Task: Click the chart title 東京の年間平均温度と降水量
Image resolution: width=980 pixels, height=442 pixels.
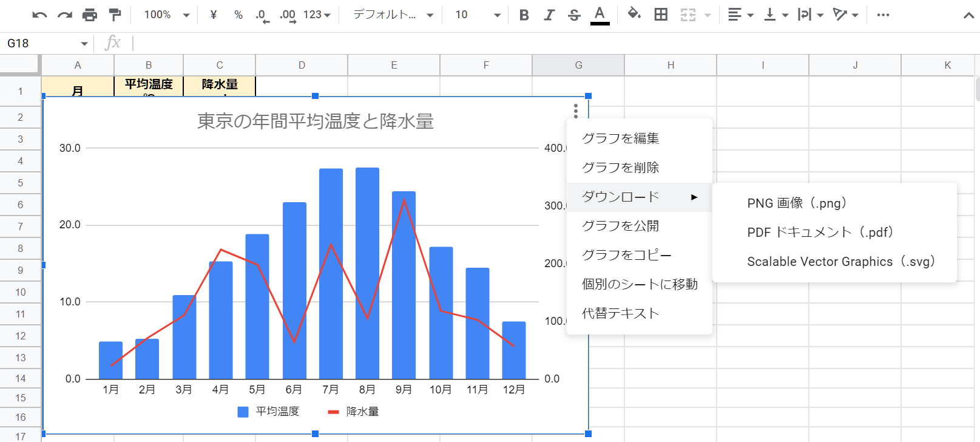Action: 316,121
